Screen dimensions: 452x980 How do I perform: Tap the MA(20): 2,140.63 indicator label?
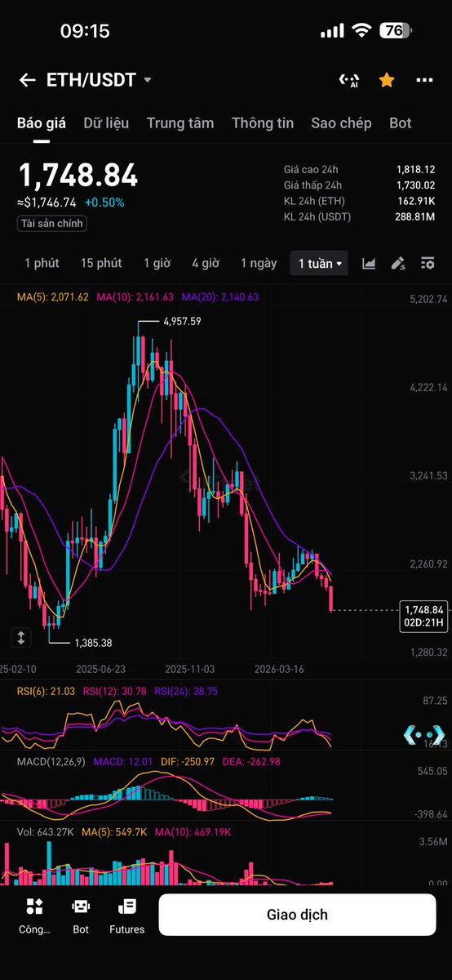pyautogui.click(x=220, y=297)
